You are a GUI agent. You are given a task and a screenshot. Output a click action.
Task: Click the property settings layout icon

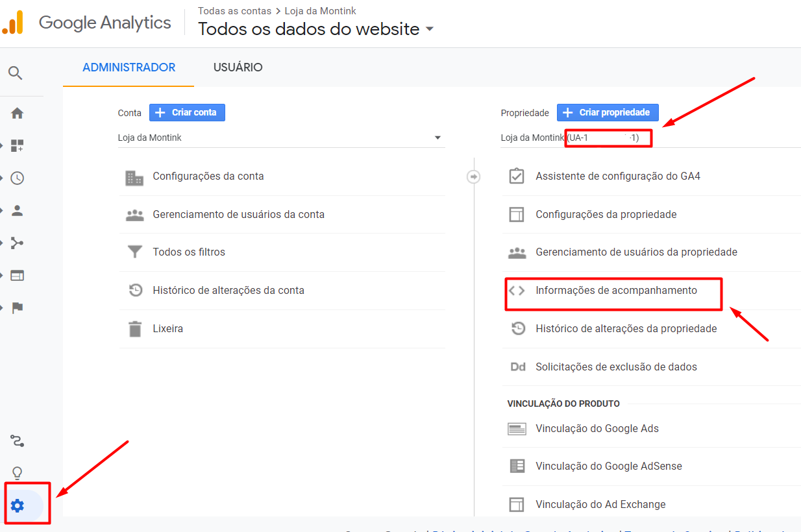pos(517,215)
